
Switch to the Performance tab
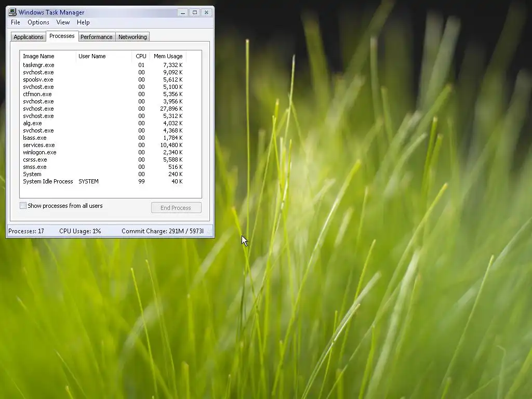click(96, 37)
